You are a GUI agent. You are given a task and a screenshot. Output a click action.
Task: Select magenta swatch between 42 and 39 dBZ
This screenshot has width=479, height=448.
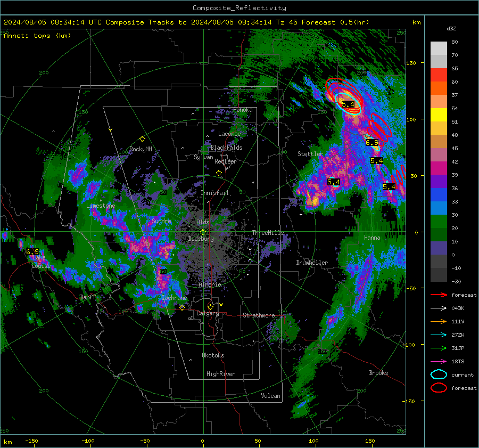[x=439, y=168]
